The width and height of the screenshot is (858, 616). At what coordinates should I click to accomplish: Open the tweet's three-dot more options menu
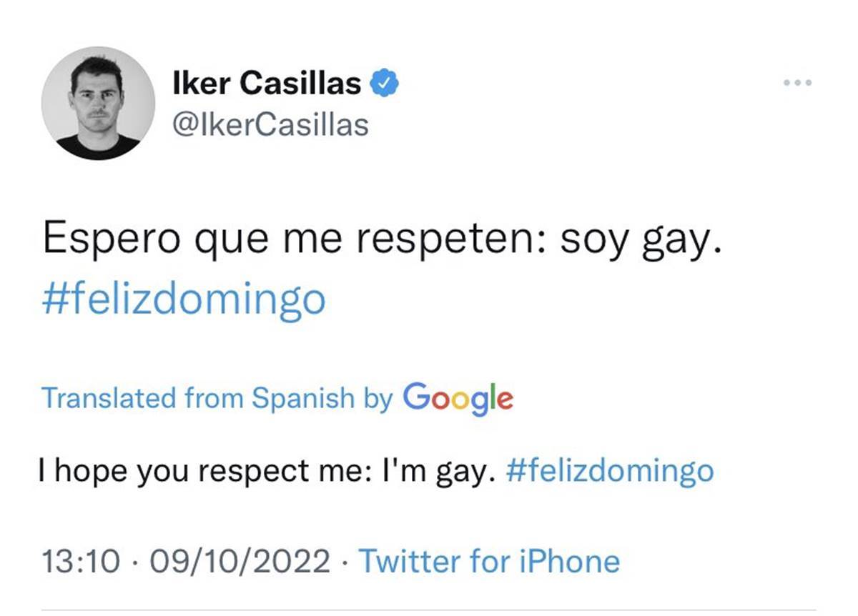click(797, 83)
